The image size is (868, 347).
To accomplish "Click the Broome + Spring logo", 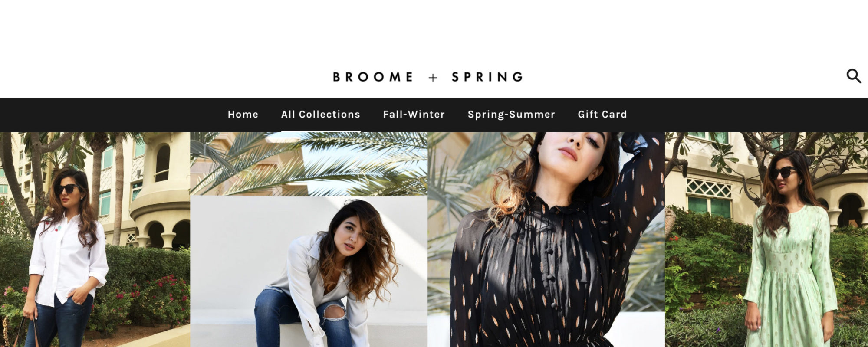I will coord(428,77).
